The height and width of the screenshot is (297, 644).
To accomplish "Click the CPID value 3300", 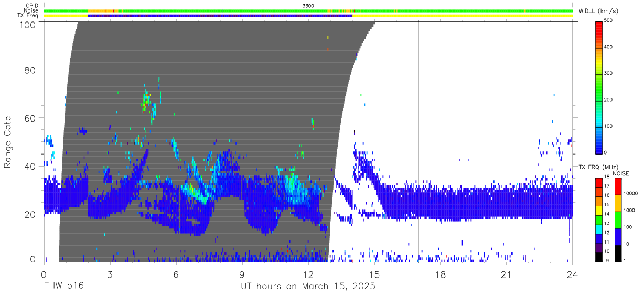I will [308, 5].
